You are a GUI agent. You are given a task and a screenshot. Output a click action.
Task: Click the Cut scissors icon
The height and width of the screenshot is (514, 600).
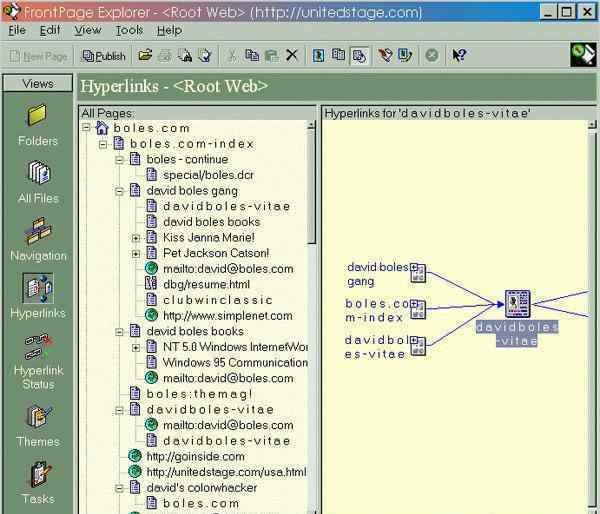click(232, 56)
